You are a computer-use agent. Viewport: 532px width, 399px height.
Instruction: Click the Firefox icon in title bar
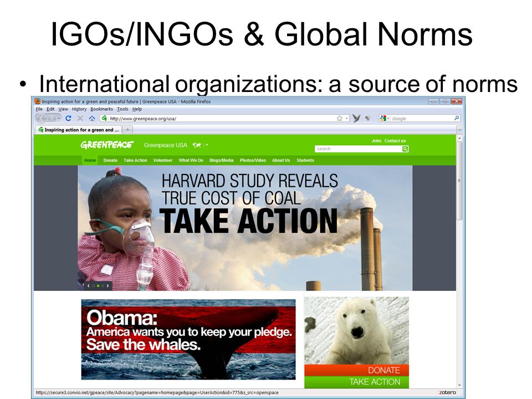(37, 101)
